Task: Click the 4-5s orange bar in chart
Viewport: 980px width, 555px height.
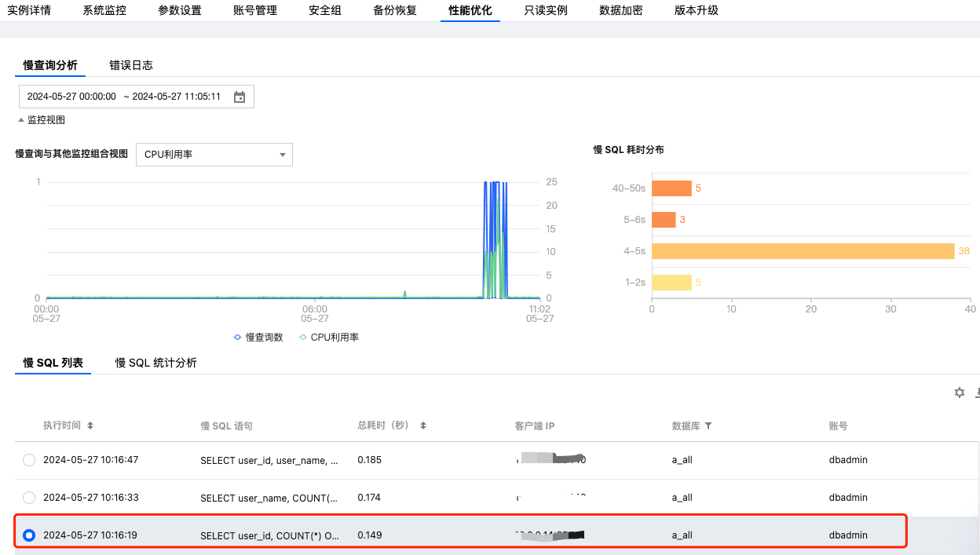Action: pyautogui.click(x=803, y=251)
